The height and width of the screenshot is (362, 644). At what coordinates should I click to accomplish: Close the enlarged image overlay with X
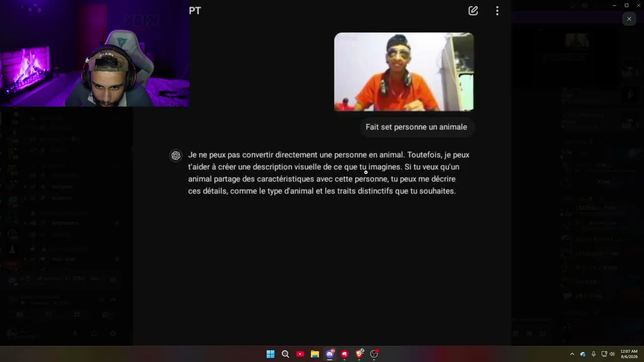click(629, 19)
